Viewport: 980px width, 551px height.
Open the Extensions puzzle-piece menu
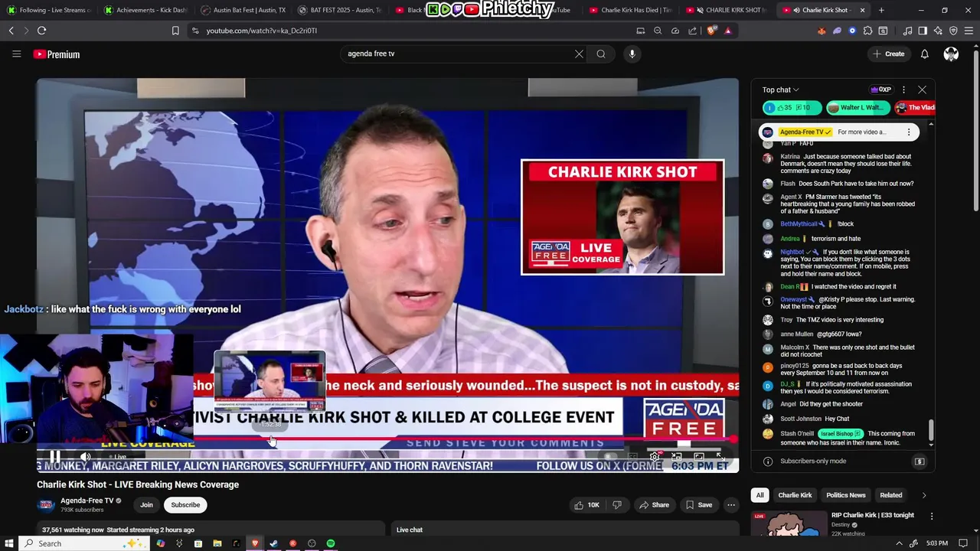[867, 31]
